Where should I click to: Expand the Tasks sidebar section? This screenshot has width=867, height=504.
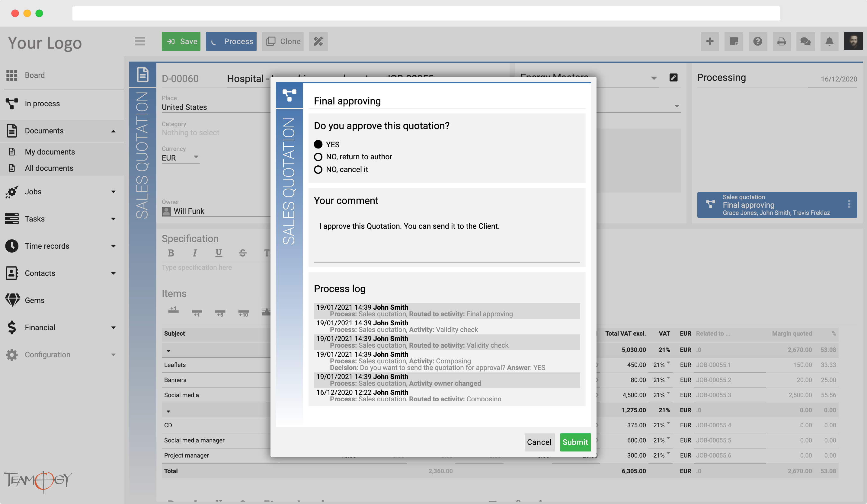click(x=113, y=219)
